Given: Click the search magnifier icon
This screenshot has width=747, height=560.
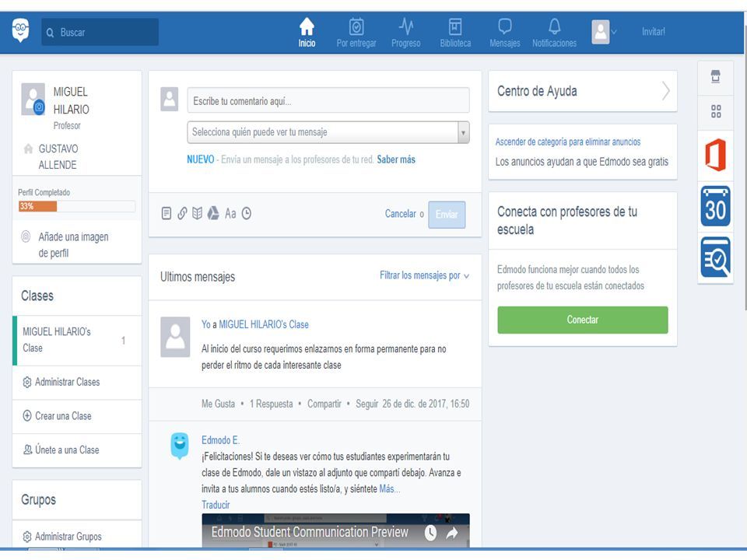Looking at the screenshot, I should pos(50,33).
